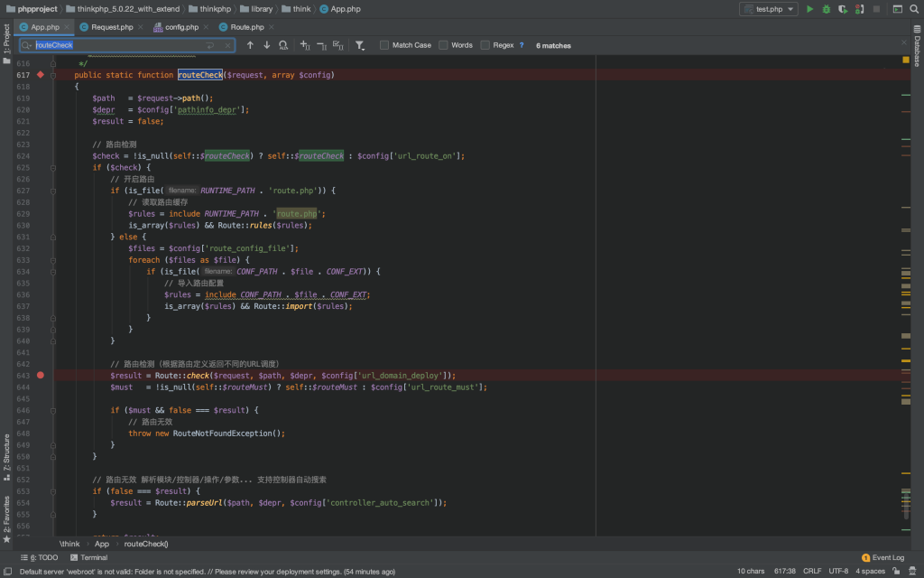Screen dimensions: 924x578
Task: Click the start listening for PHP debug connections icon
Action: 858,9
